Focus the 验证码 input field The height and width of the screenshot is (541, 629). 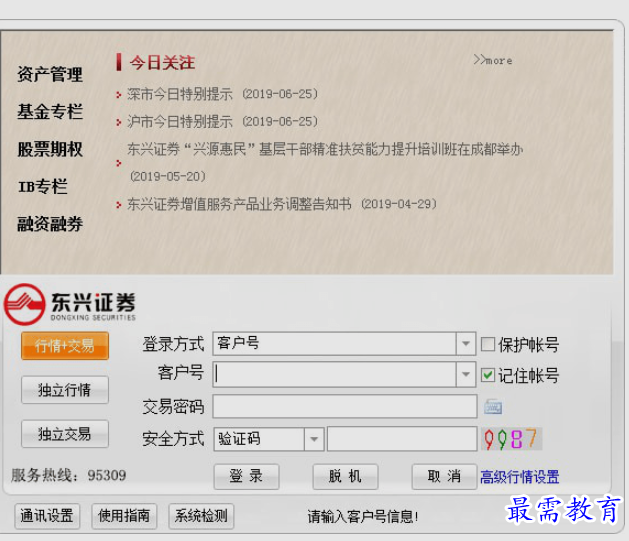pyautogui.click(x=402, y=439)
